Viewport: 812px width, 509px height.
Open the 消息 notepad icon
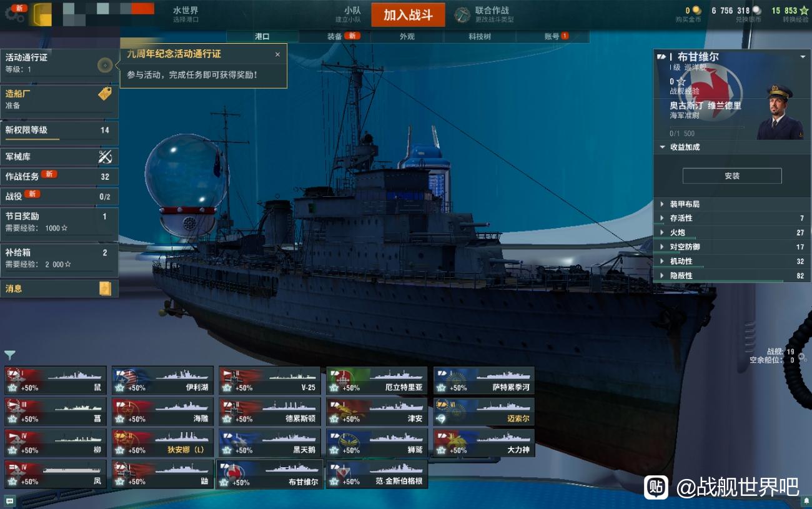click(x=105, y=289)
